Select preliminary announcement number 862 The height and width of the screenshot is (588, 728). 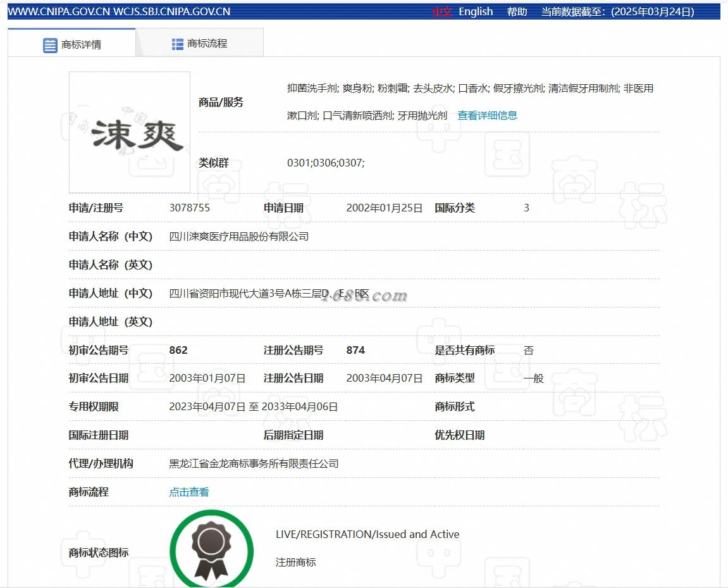[x=178, y=350]
